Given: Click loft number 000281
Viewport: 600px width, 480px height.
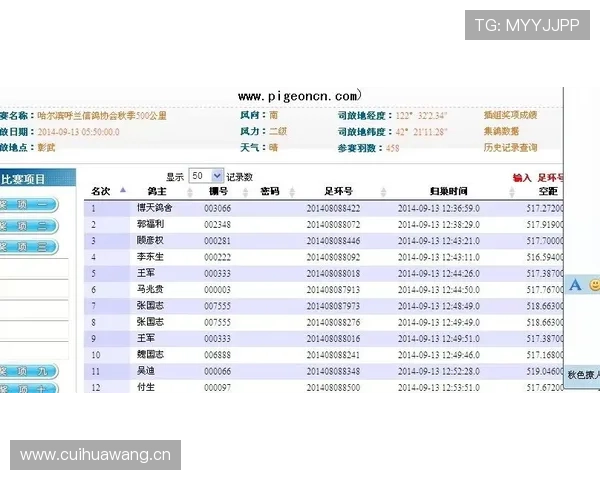Looking at the screenshot, I should (x=217, y=241).
